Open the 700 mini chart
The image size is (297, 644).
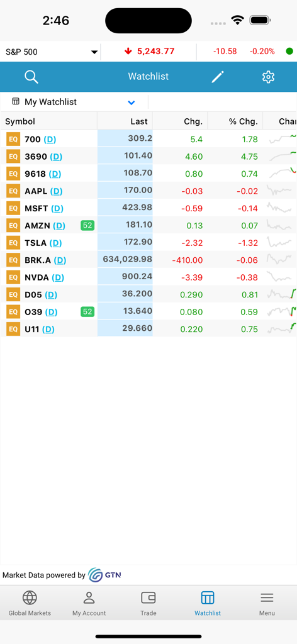click(x=283, y=139)
